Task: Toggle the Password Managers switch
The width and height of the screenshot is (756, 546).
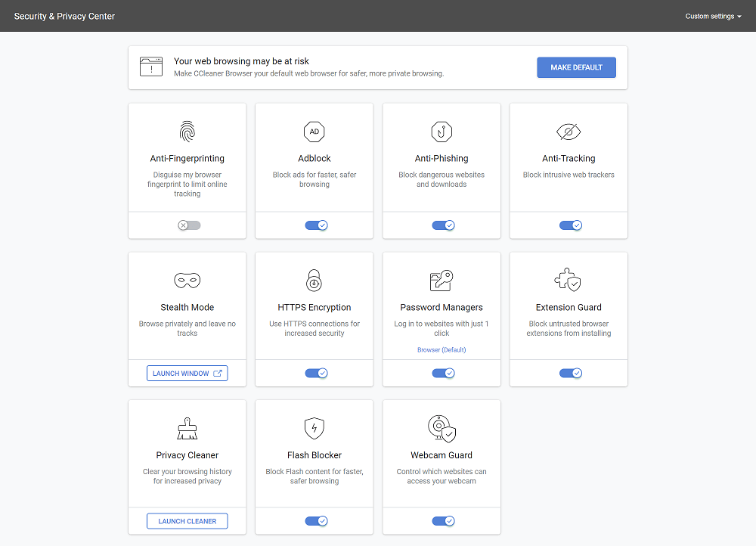Action: point(444,374)
